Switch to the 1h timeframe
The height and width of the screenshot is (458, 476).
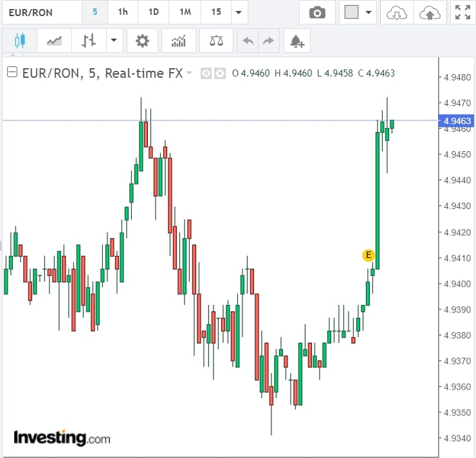pyautogui.click(x=122, y=12)
